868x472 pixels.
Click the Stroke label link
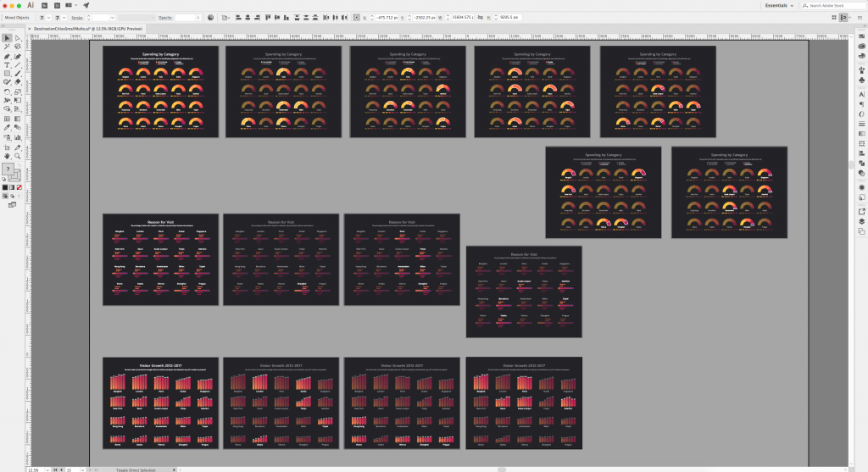tap(77, 18)
